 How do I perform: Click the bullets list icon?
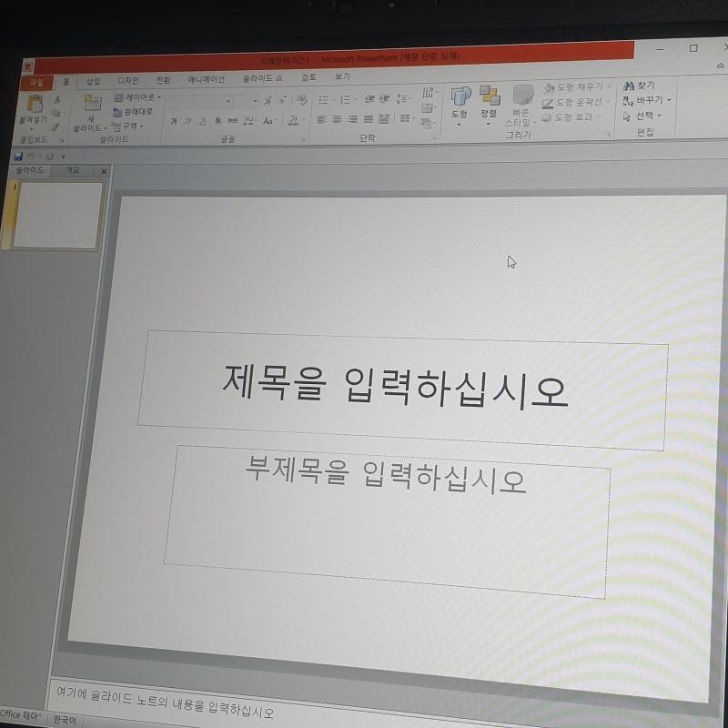326,100
